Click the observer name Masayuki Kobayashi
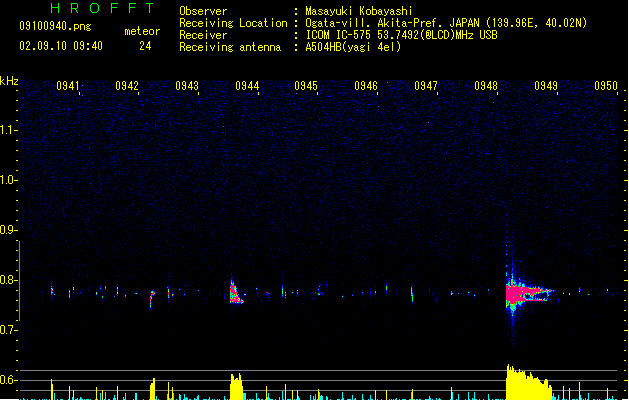 (359, 11)
